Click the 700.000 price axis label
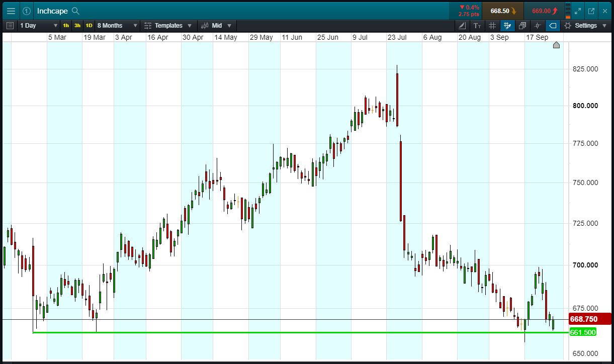Image resolution: width=614 pixels, height=364 pixels. click(x=585, y=265)
